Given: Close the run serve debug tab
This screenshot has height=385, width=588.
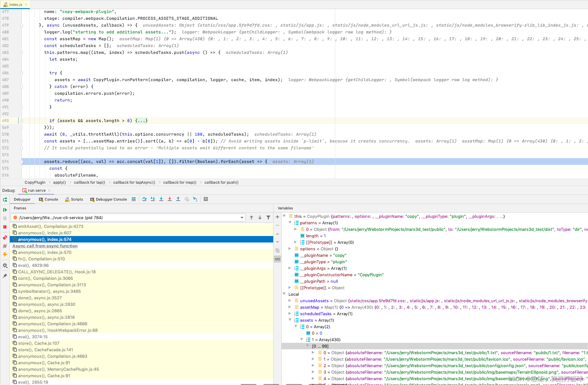Looking at the screenshot, I should tap(49, 191).
